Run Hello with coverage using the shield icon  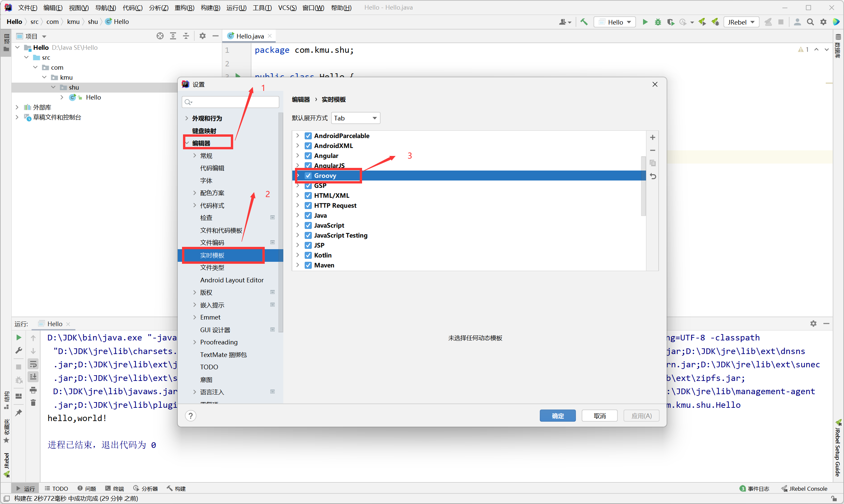671,22
